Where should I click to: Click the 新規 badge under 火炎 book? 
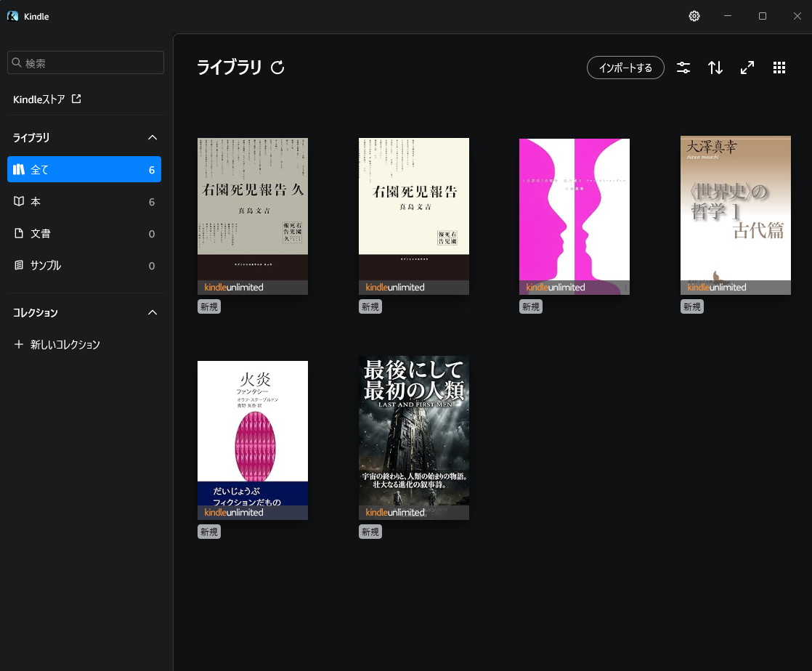tap(209, 532)
